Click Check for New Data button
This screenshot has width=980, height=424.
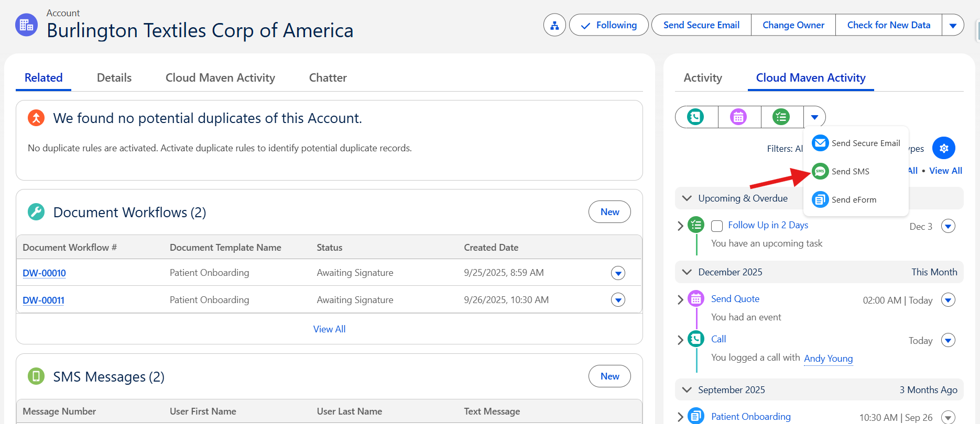tap(889, 25)
